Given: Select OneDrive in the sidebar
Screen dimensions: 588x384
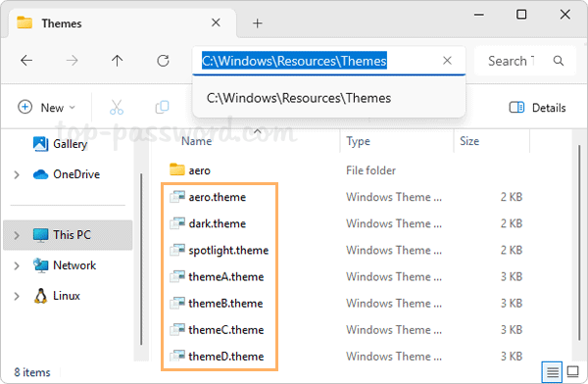Looking at the screenshot, I should pos(67,174).
